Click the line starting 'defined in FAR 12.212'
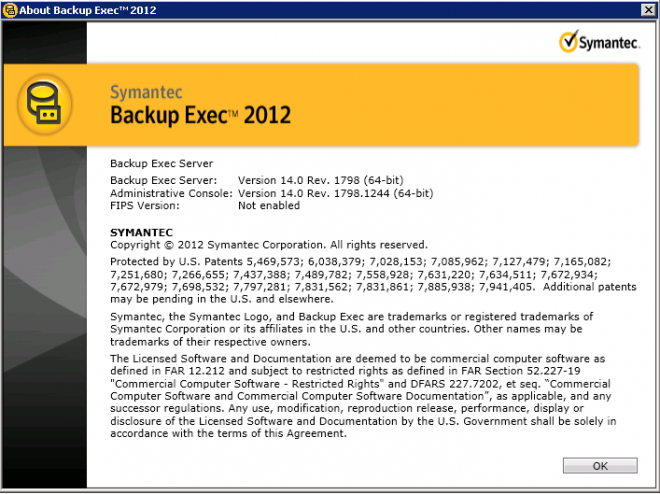The width and height of the screenshot is (660, 494). tap(345, 371)
